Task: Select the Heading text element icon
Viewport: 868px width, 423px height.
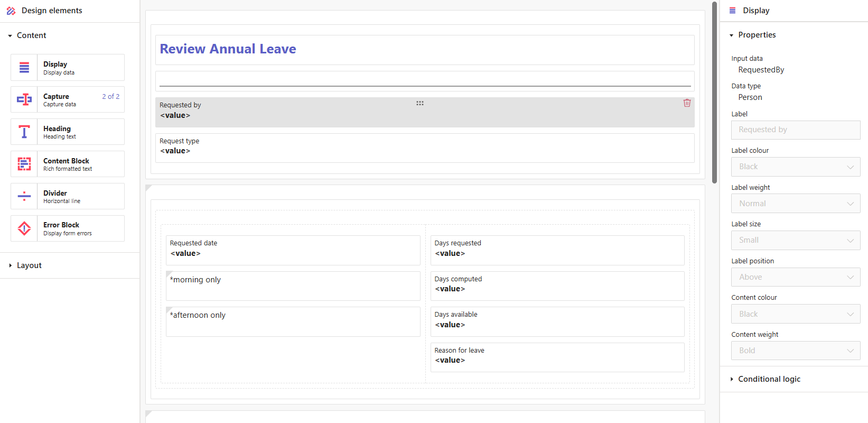Action: (24, 132)
